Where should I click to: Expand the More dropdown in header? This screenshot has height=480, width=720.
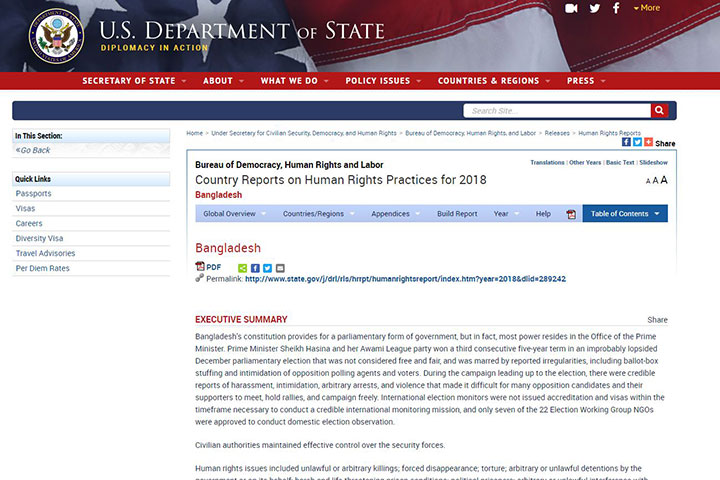click(647, 8)
